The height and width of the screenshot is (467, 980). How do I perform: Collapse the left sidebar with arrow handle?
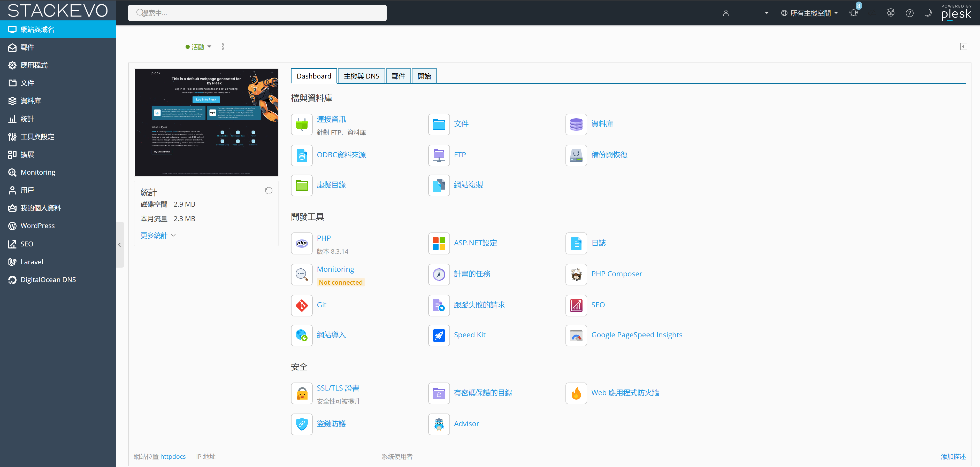point(119,245)
